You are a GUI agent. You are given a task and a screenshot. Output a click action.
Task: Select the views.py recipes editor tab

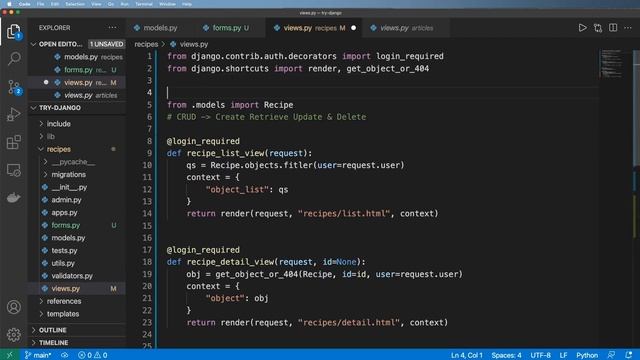click(x=314, y=28)
